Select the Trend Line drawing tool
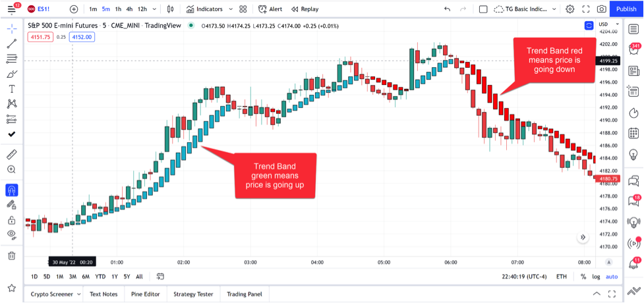The height and width of the screenshot is (303, 644). click(x=12, y=43)
